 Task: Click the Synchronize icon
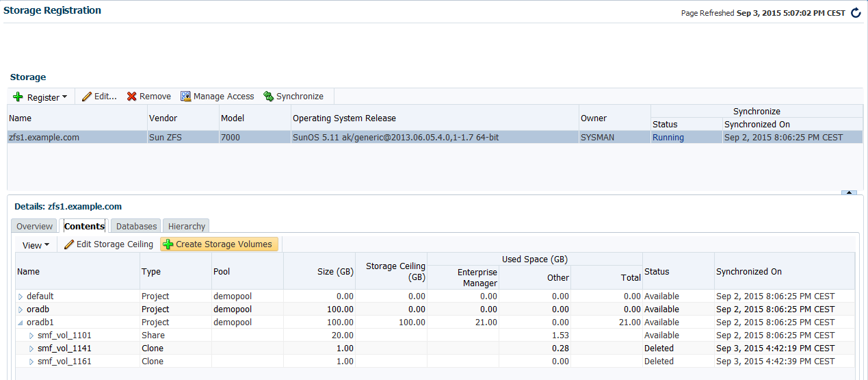[269, 97]
